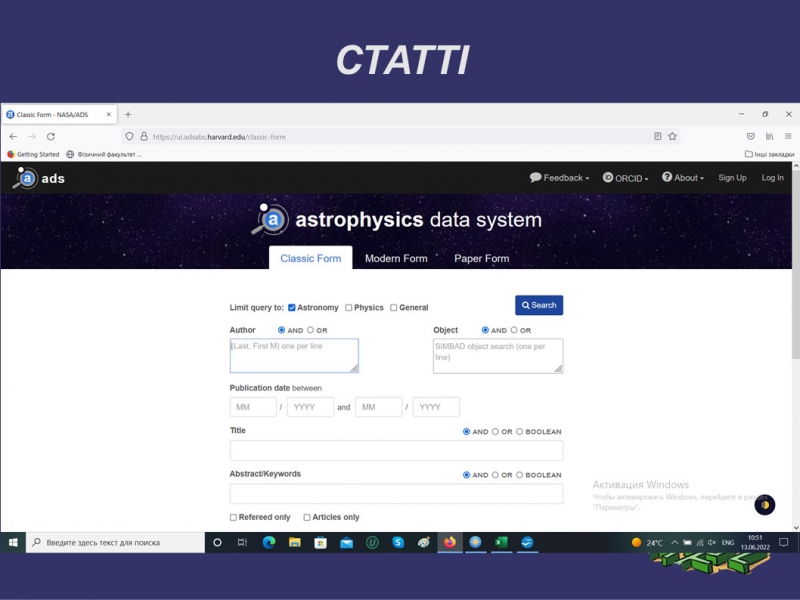Close the Classic Form NASA/ADS tab

[x=109, y=114]
